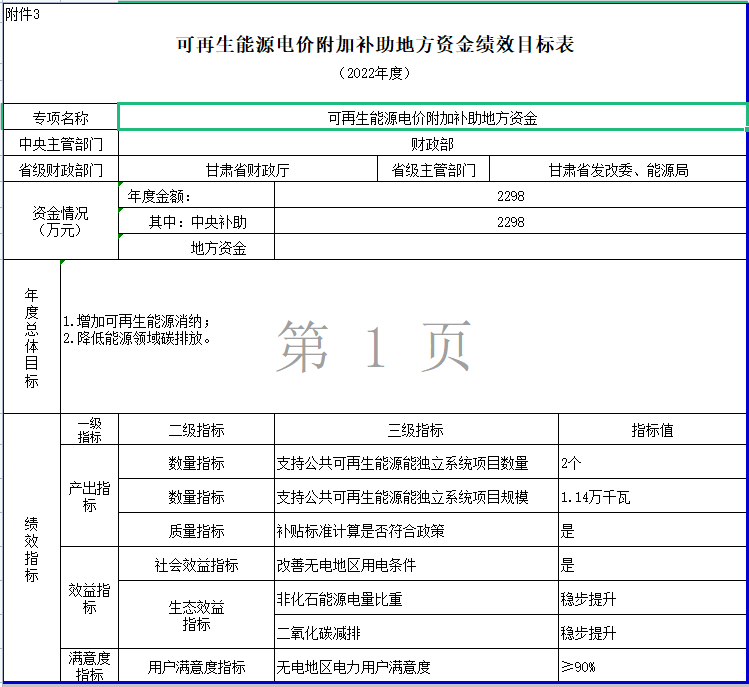Viewport: 749px width, 687px height.
Task: Click the 资金情况(万元) merged cell
Action: (x=61, y=222)
